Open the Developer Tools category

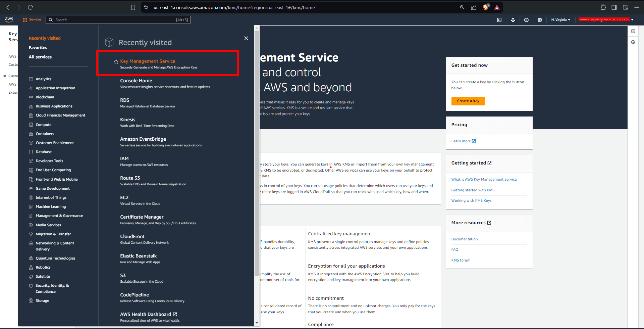tap(49, 161)
